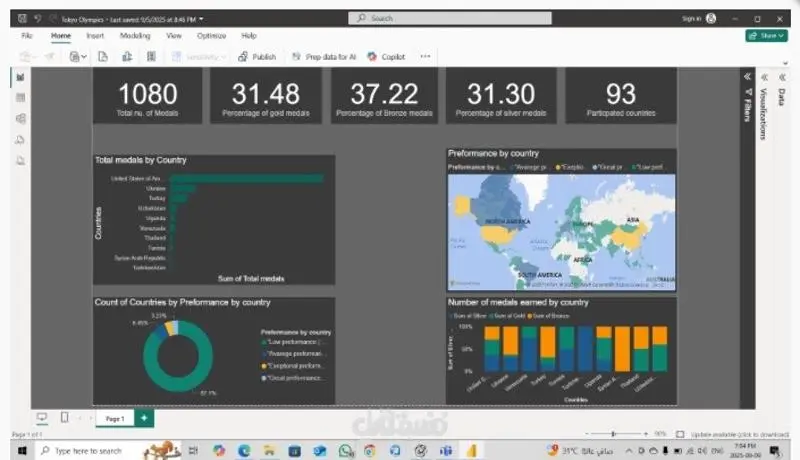Select the 93 Participated countries card
Image resolution: width=800 pixels, height=460 pixels.
[x=621, y=96]
